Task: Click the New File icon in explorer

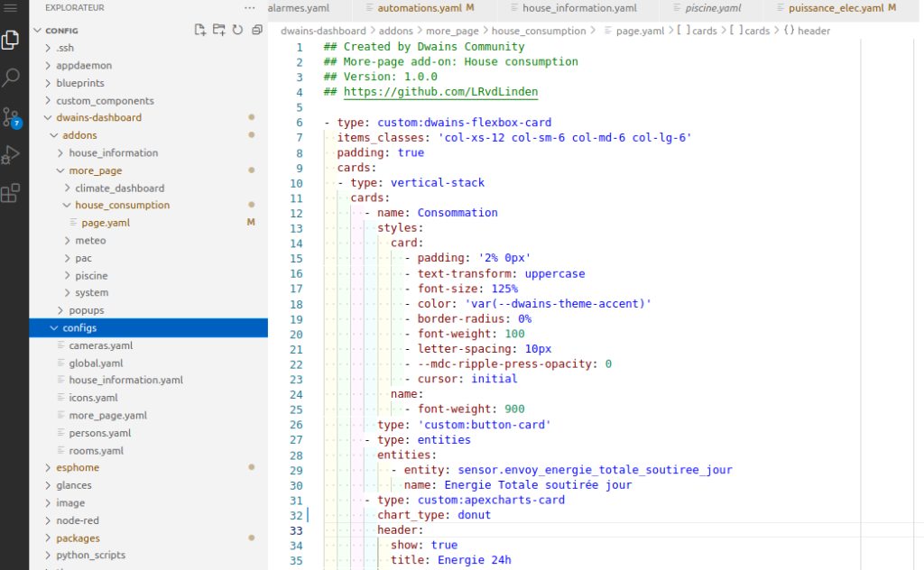Action: coord(199,30)
